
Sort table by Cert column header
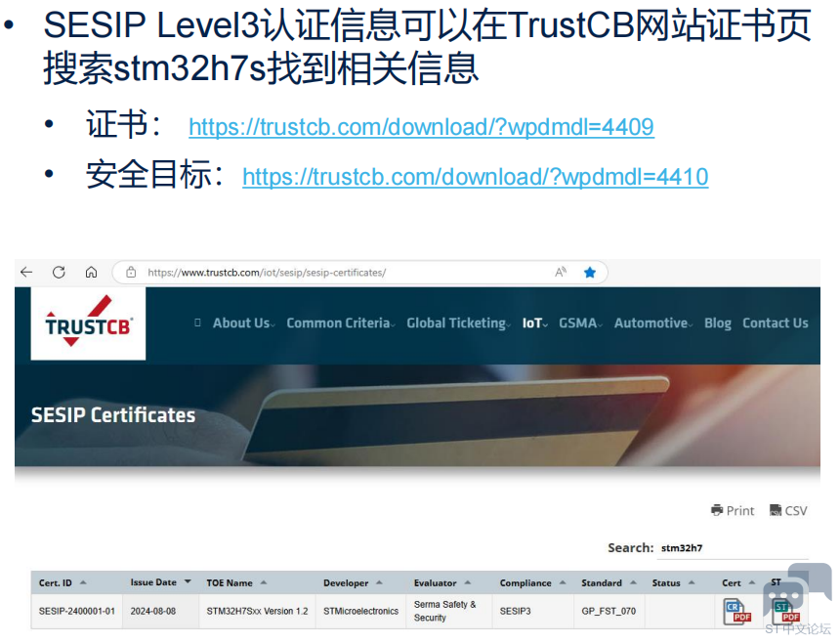click(x=738, y=582)
